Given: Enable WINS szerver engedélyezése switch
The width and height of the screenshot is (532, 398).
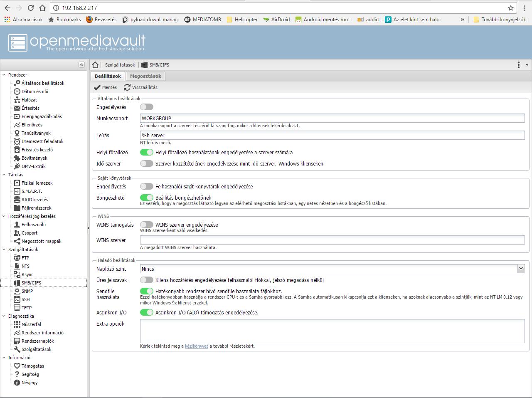Looking at the screenshot, I should coord(147,225).
